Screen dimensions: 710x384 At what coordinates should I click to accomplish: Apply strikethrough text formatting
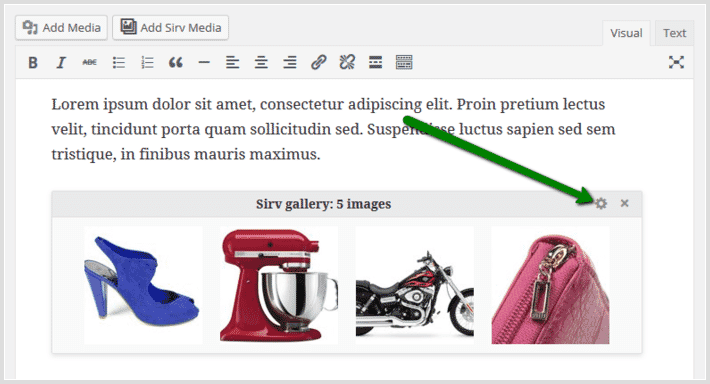pos(90,62)
